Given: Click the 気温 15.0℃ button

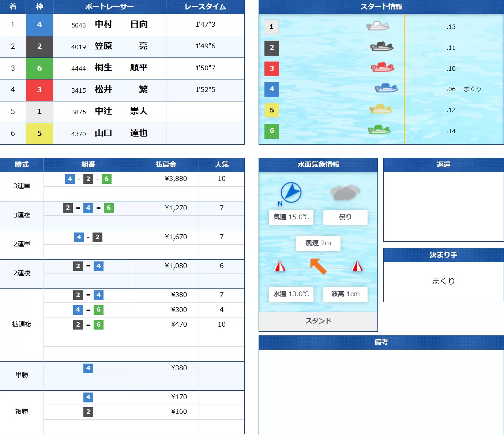Looking at the screenshot, I should (291, 217).
